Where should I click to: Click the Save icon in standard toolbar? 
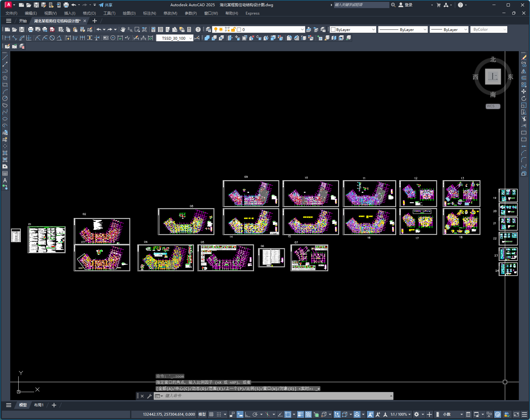tap(22, 29)
